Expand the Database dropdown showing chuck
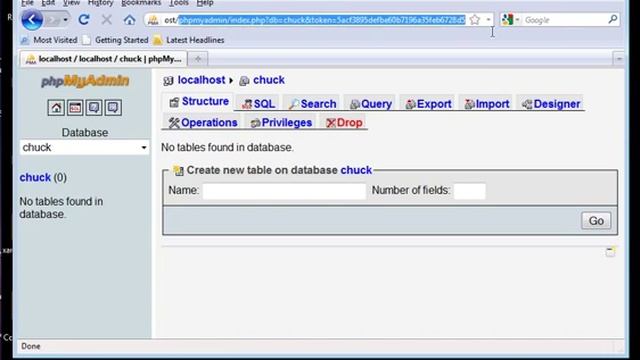640x360 pixels. pos(84,147)
